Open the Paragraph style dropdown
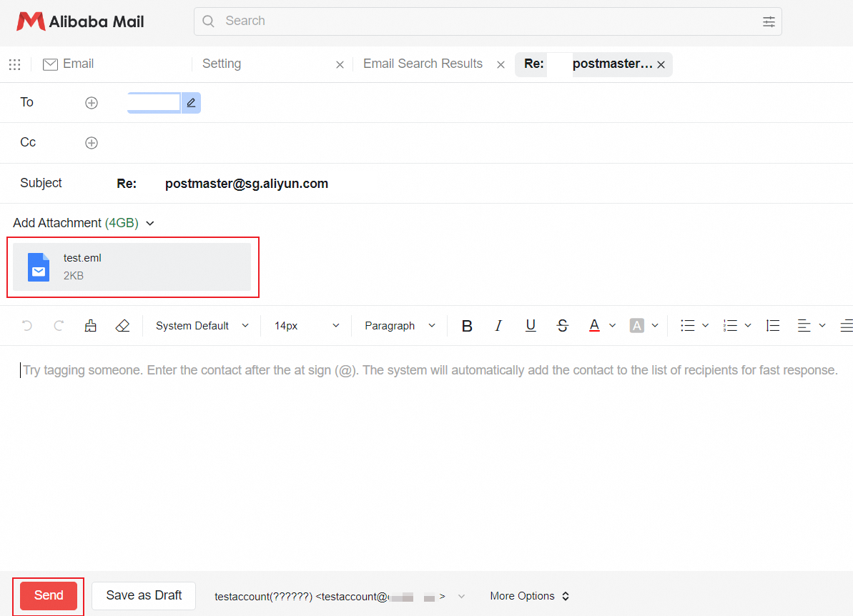This screenshot has height=616, width=853. (x=400, y=326)
